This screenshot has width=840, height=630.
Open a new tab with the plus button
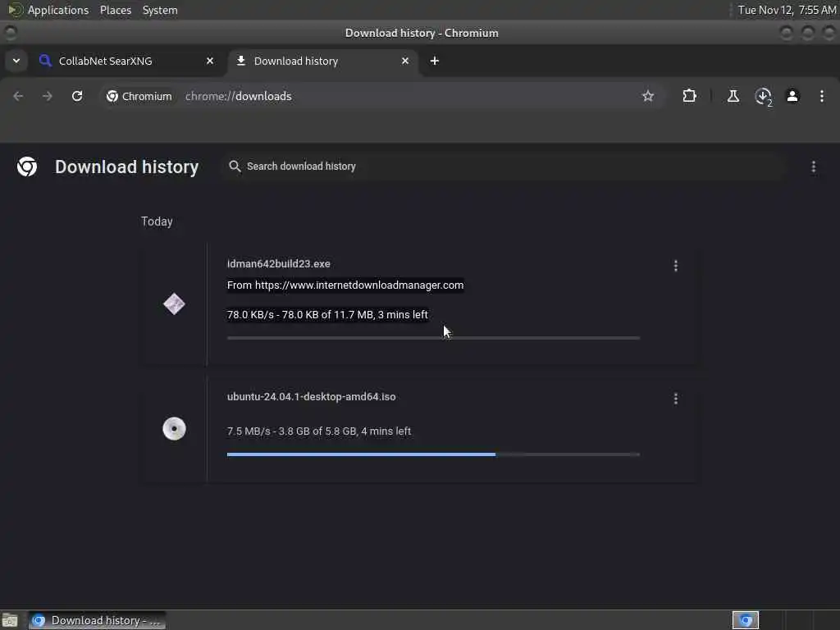click(x=435, y=61)
